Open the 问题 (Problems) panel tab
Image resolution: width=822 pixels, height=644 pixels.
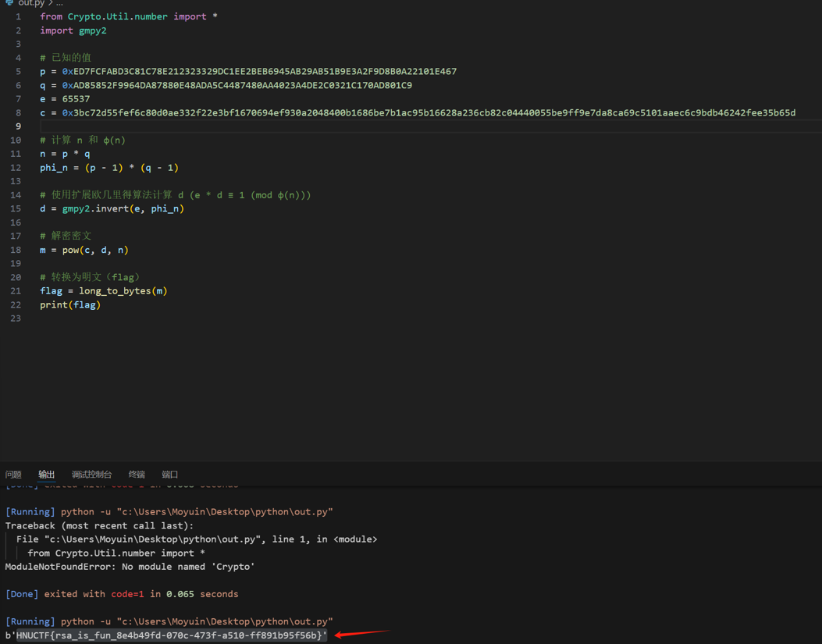13,475
